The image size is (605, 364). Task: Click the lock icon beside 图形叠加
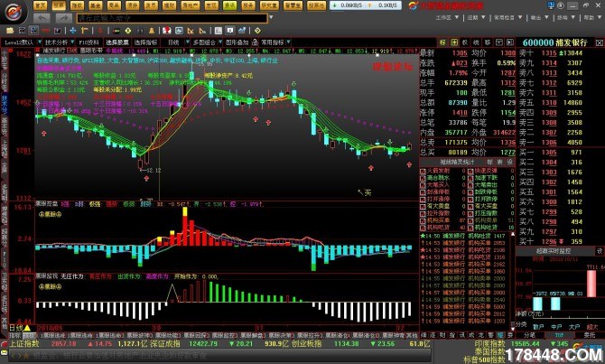pyautogui.click(x=255, y=42)
